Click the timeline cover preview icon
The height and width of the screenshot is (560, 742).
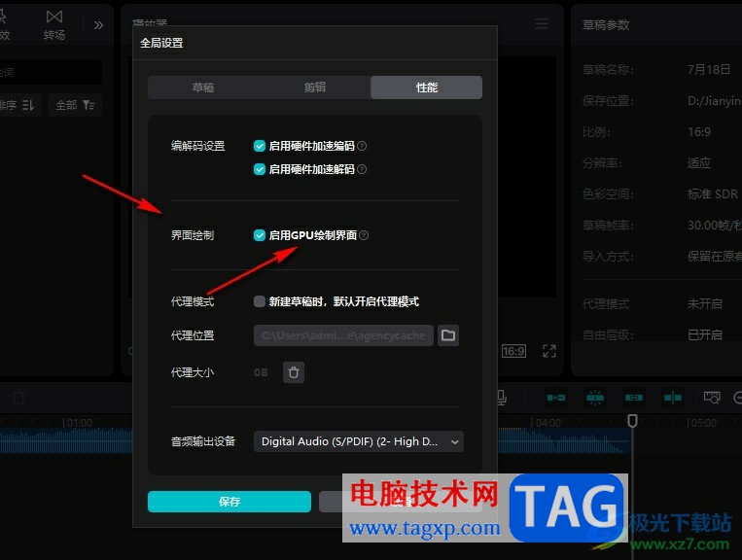(x=712, y=398)
